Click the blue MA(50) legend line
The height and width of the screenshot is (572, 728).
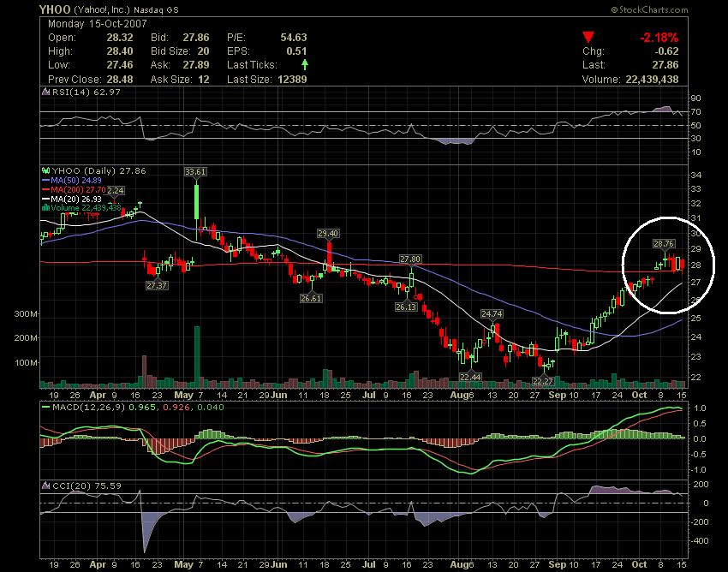(x=45, y=180)
